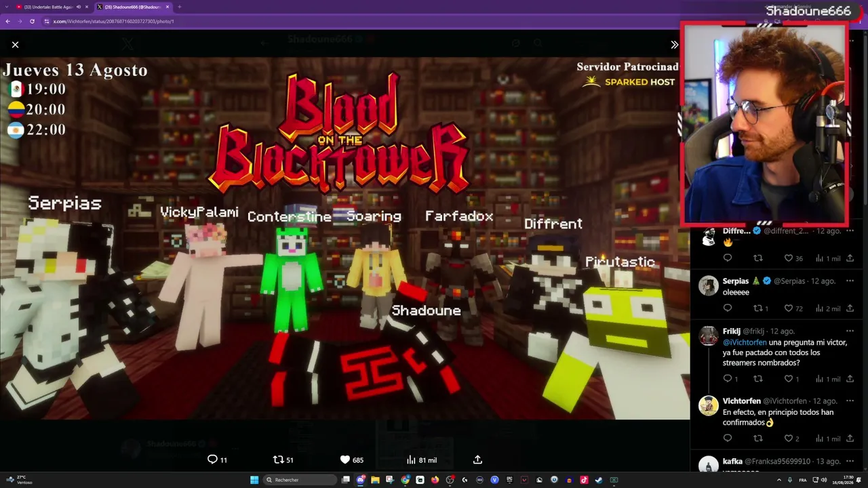Open the Friklj profile avatar

coord(709,336)
